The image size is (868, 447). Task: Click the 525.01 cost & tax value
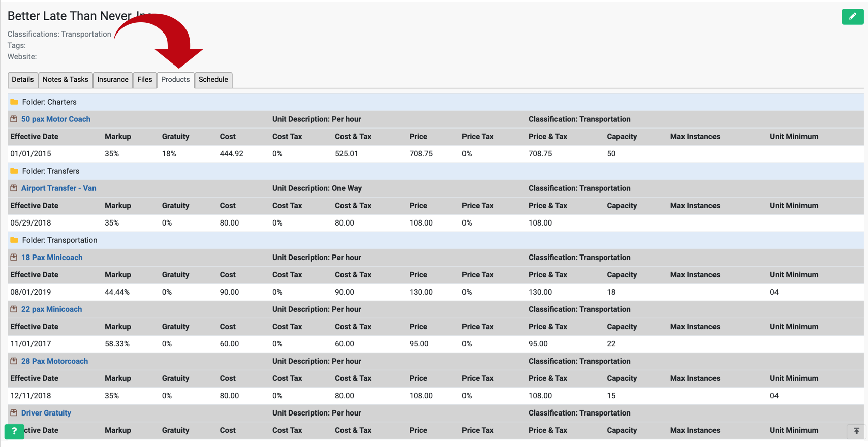347,153
